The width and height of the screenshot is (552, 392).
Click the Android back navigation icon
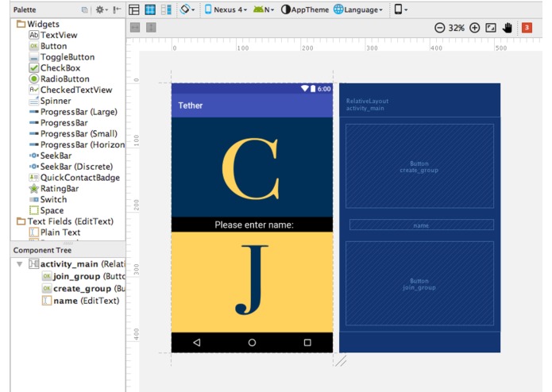pyautogui.click(x=197, y=343)
